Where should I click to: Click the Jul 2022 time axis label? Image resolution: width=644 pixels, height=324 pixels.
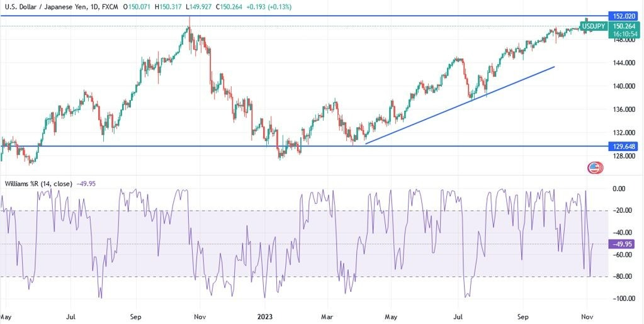coord(71,317)
